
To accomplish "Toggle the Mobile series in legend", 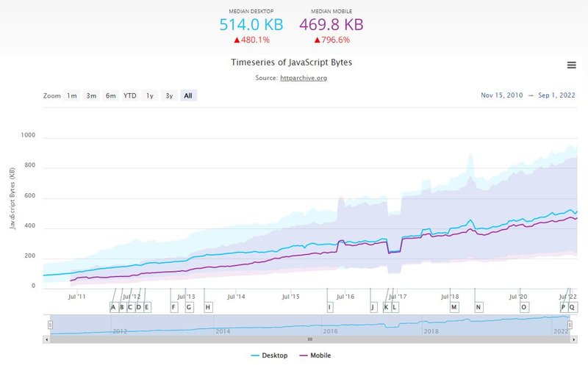I will (x=315, y=355).
